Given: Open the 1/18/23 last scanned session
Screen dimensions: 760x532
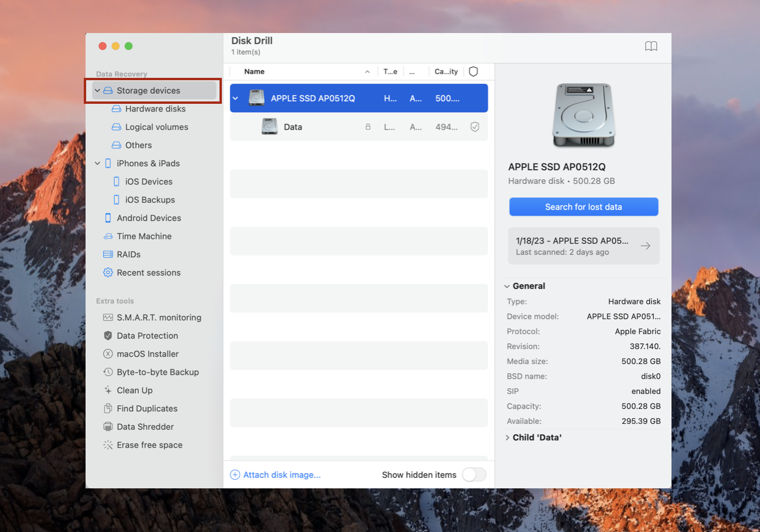Looking at the screenshot, I should coord(584,246).
